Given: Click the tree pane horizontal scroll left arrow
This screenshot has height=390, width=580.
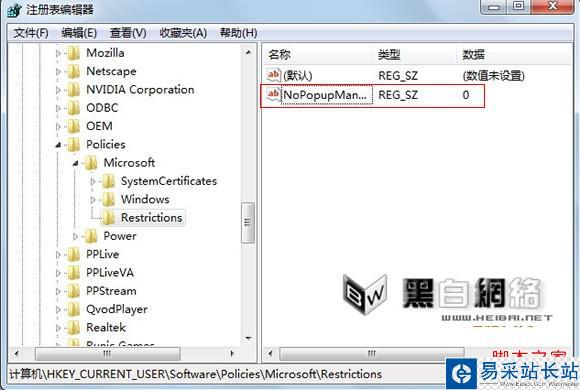Looking at the screenshot, I should (x=16, y=354).
